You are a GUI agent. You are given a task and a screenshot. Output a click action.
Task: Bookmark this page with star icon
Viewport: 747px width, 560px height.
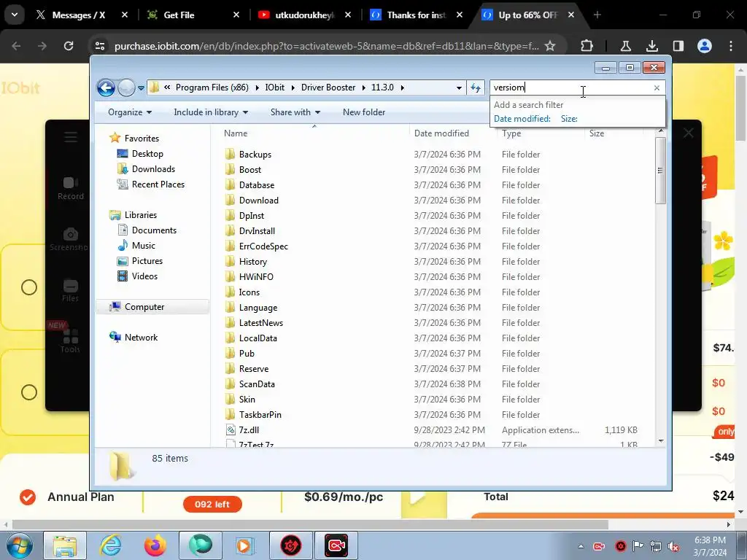(x=550, y=46)
